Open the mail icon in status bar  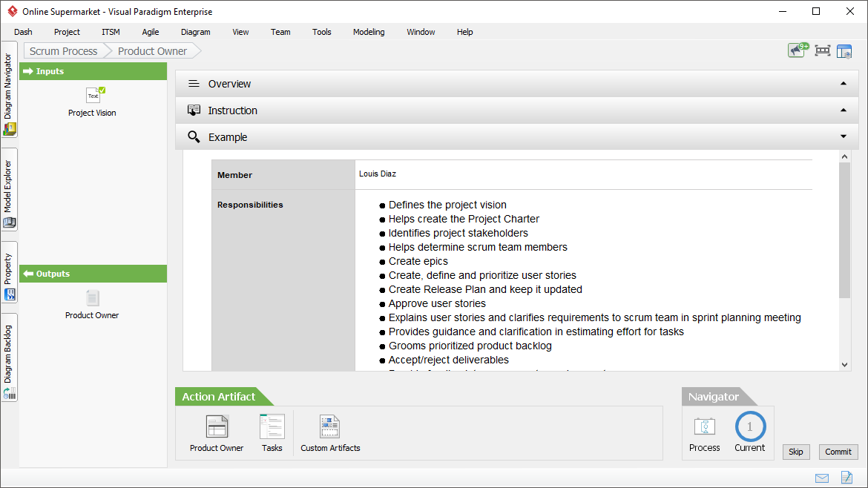822,478
